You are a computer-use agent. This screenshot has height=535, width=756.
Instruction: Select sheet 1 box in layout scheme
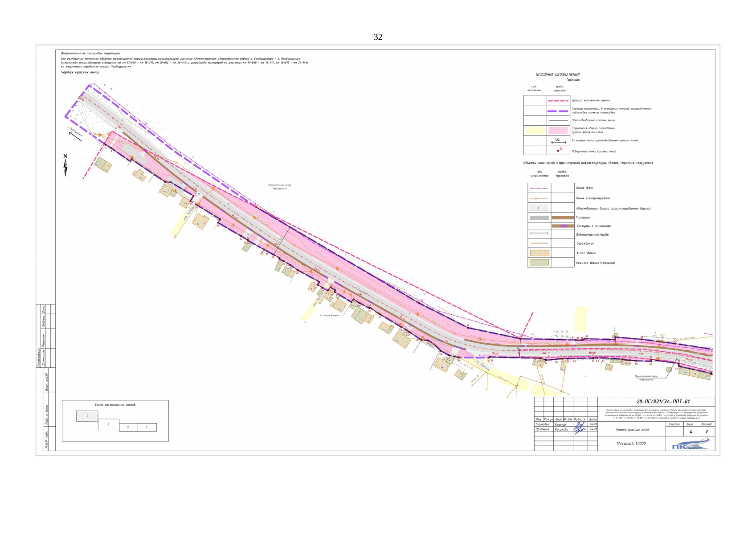(x=147, y=427)
